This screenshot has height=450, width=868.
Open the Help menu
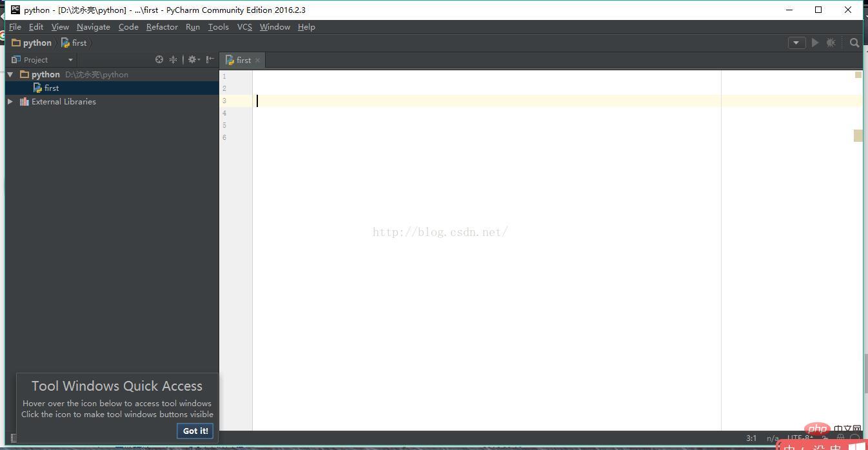pyautogui.click(x=306, y=27)
